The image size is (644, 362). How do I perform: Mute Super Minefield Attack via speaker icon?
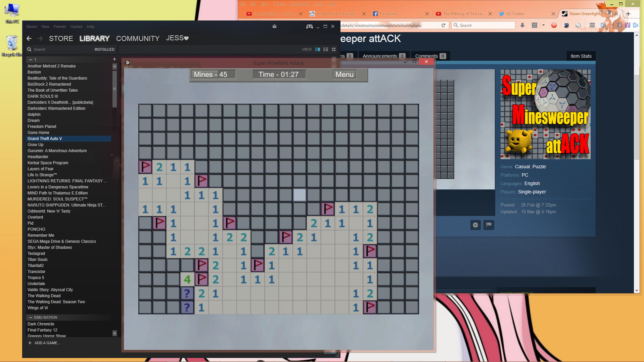tap(128, 62)
